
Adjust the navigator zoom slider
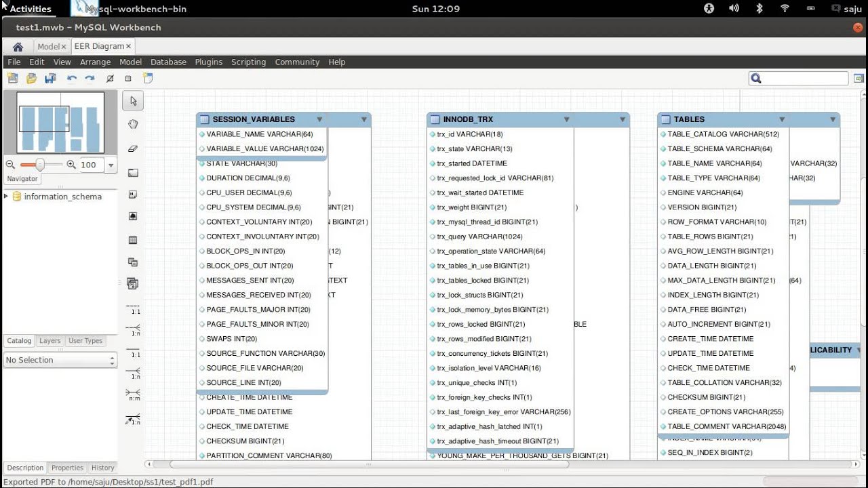point(40,165)
